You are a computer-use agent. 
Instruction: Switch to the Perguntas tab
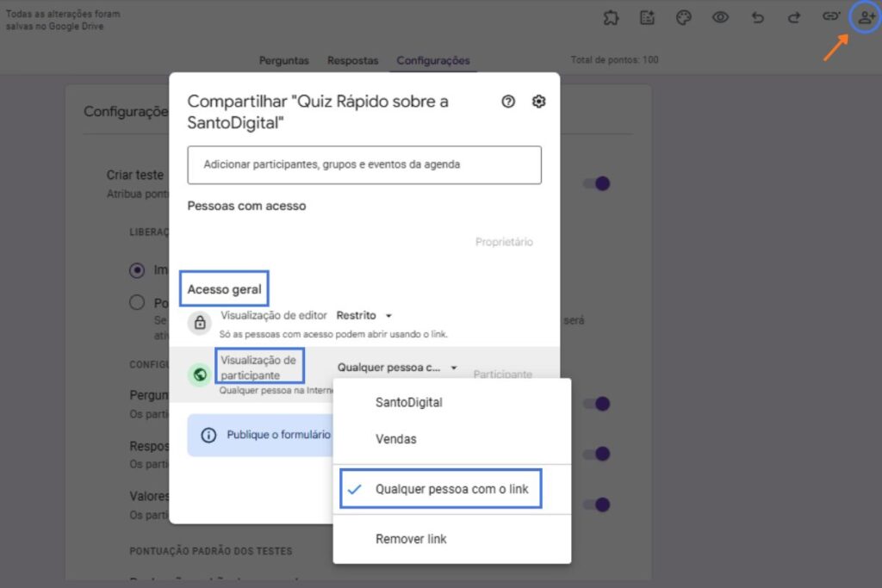[284, 60]
